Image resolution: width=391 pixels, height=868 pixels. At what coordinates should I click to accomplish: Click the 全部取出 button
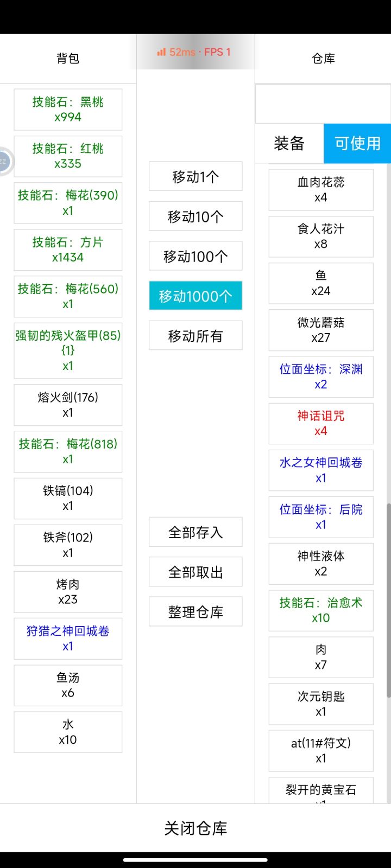[x=195, y=572]
